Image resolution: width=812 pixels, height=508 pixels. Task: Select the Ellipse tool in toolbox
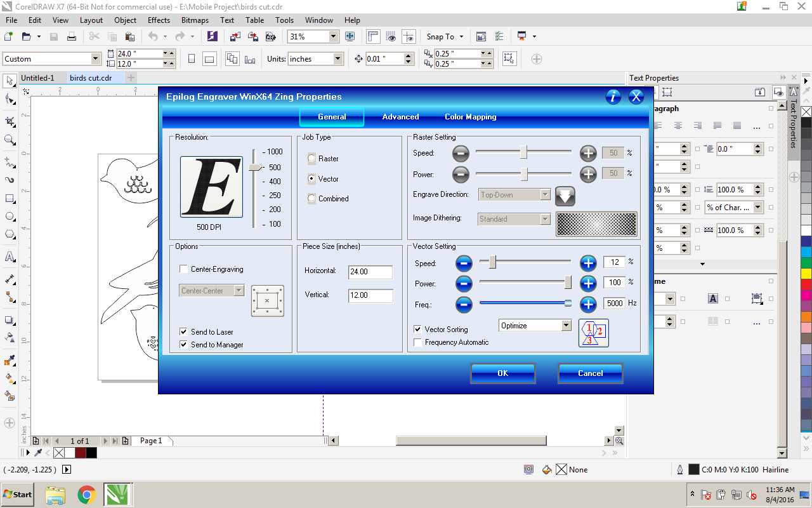[10, 217]
